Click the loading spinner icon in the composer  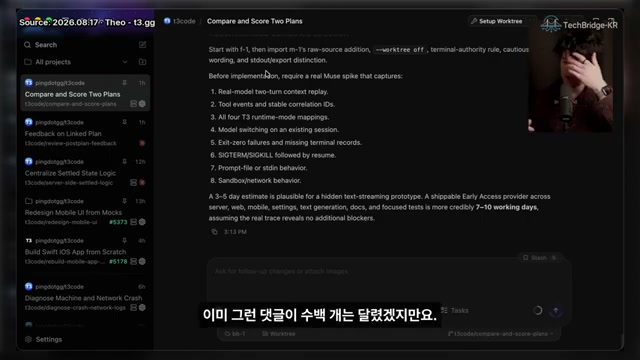click(538, 311)
